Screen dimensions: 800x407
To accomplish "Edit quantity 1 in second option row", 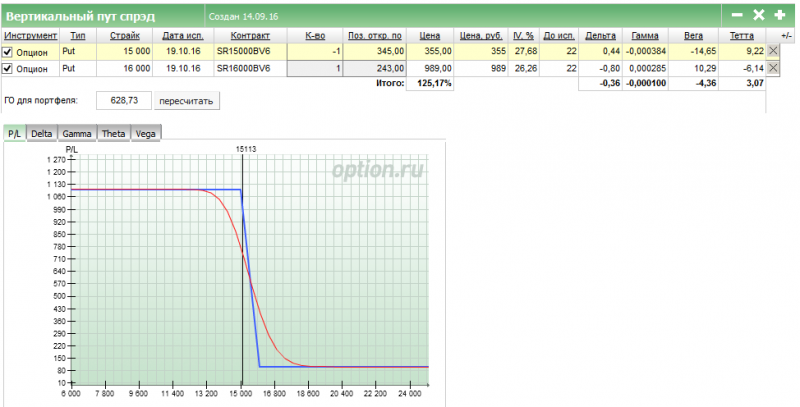I will click(x=314, y=68).
